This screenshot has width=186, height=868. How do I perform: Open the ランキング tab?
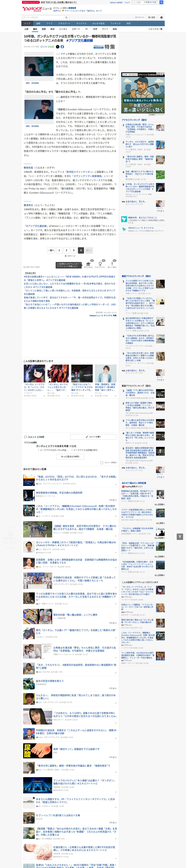pos(115,23)
